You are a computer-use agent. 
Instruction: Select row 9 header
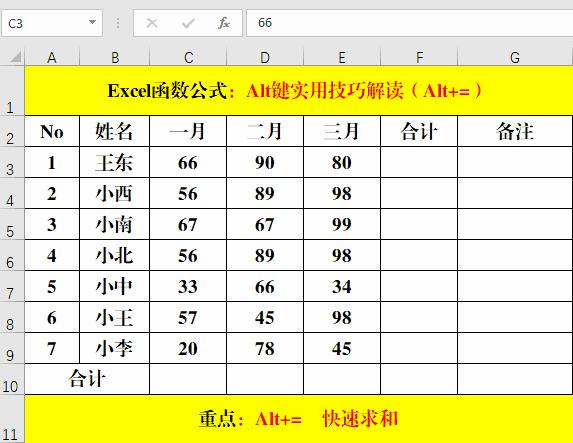coord(12,348)
